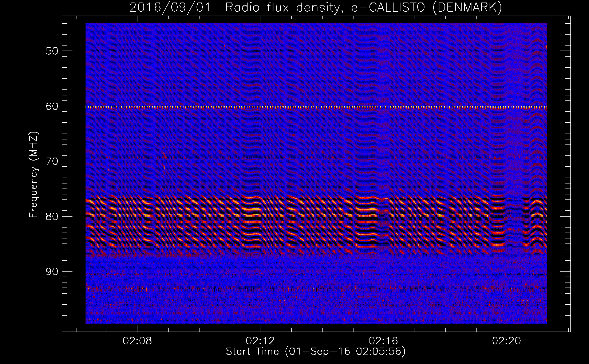Click the 02:08 time tick label

click(138, 341)
